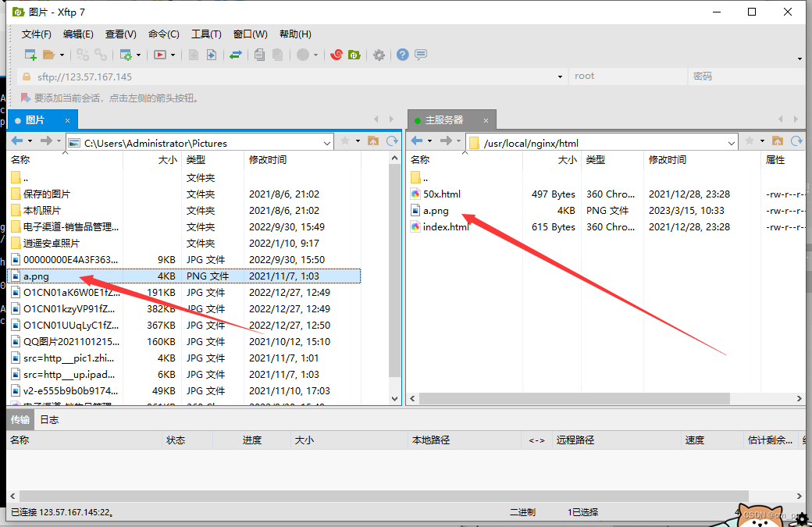Click the gray circle toolbar icon
This screenshot has width=812, height=527.
click(x=303, y=55)
